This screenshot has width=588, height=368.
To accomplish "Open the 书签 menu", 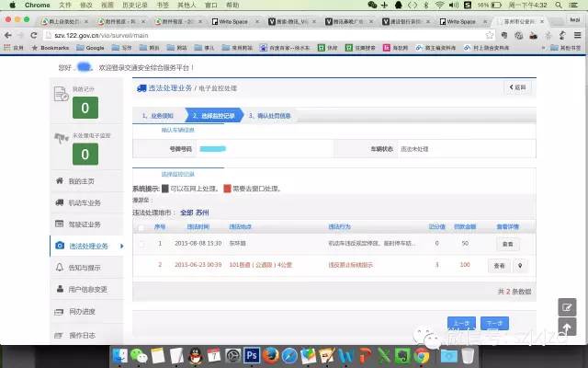I will click(163, 5).
